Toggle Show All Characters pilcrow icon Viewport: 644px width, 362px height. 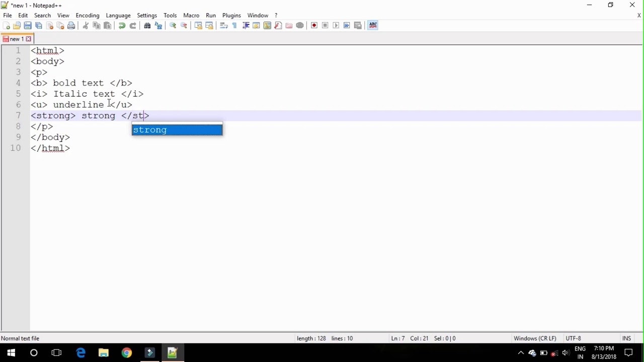(234, 26)
